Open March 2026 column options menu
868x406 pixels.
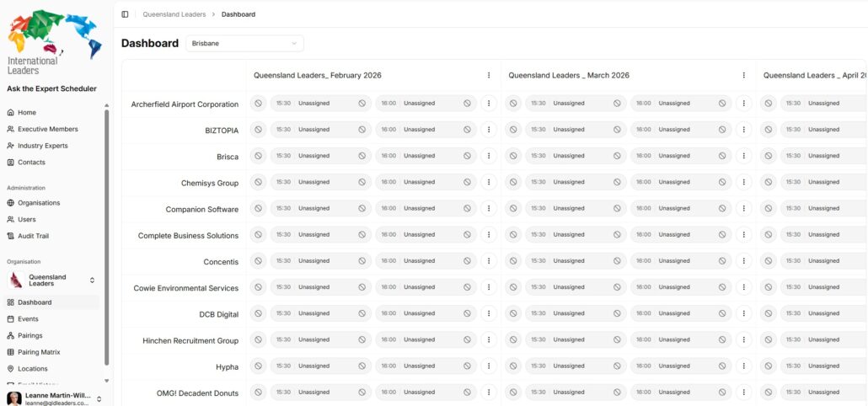tap(743, 75)
